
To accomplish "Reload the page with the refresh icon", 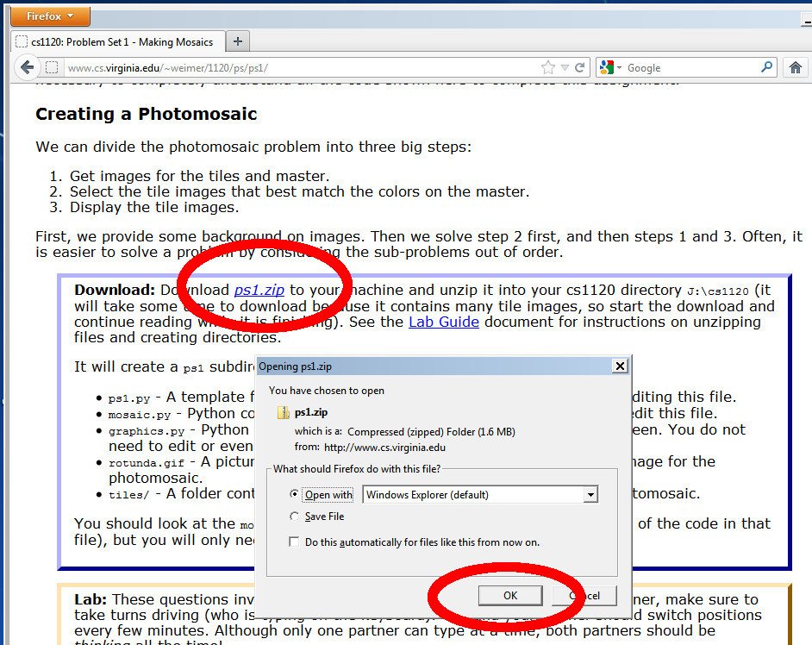I will 579,67.
